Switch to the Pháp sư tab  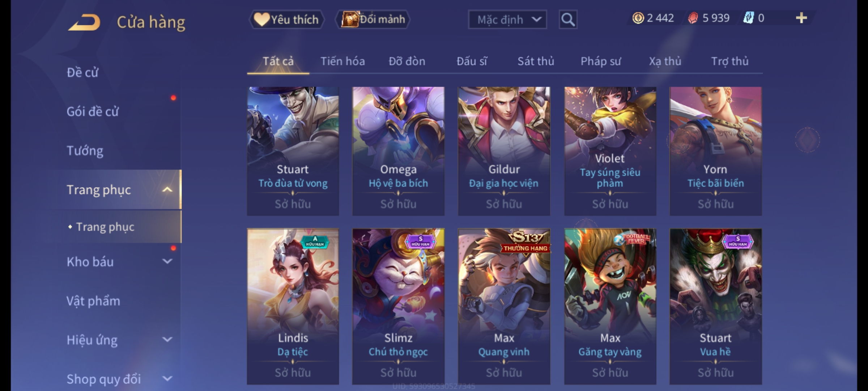pos(601,61)
